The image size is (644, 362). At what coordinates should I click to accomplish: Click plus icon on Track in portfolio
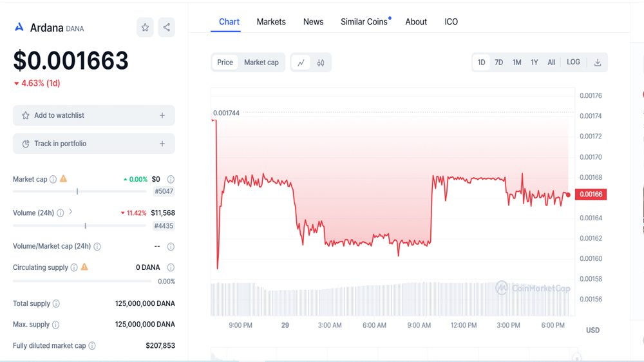click(162, 144)
